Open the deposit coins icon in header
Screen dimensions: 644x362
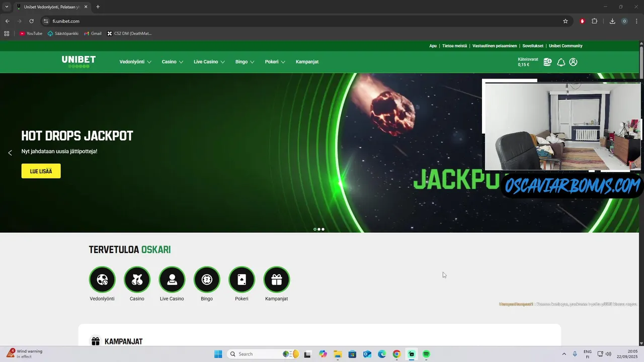point(547,62)
